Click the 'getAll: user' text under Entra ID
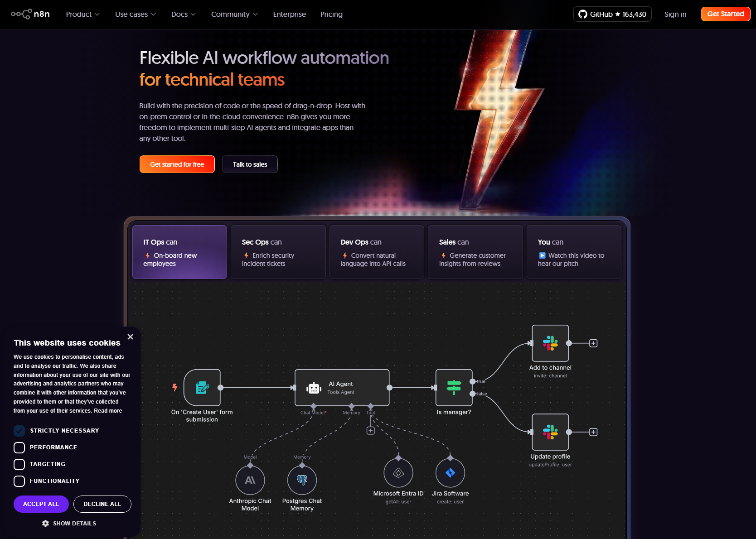The height and width of the screenshot is (539, 756). click(398, 502)
